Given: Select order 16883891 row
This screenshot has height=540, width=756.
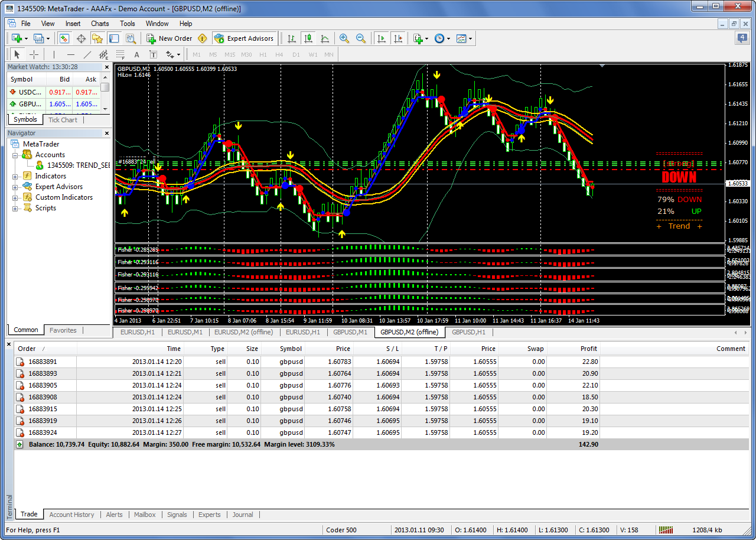Looking at the screenshot, I should tap(382, 362).
